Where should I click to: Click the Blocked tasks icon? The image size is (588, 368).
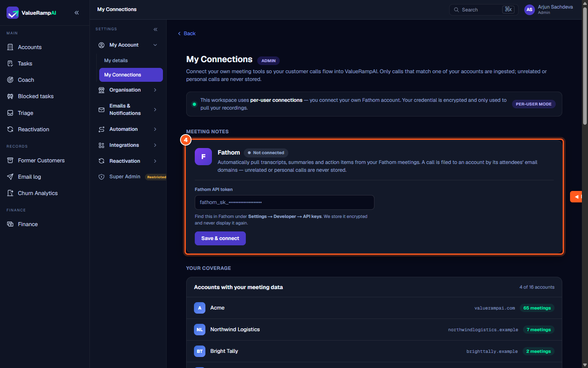tap(10, 96)
